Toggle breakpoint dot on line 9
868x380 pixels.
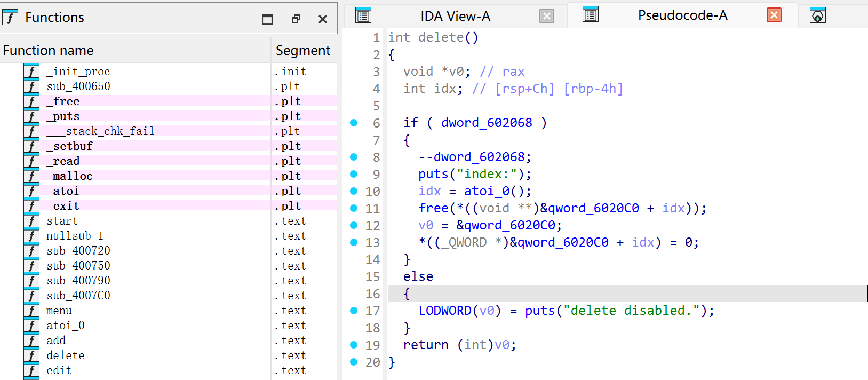[x=354, y=174]
